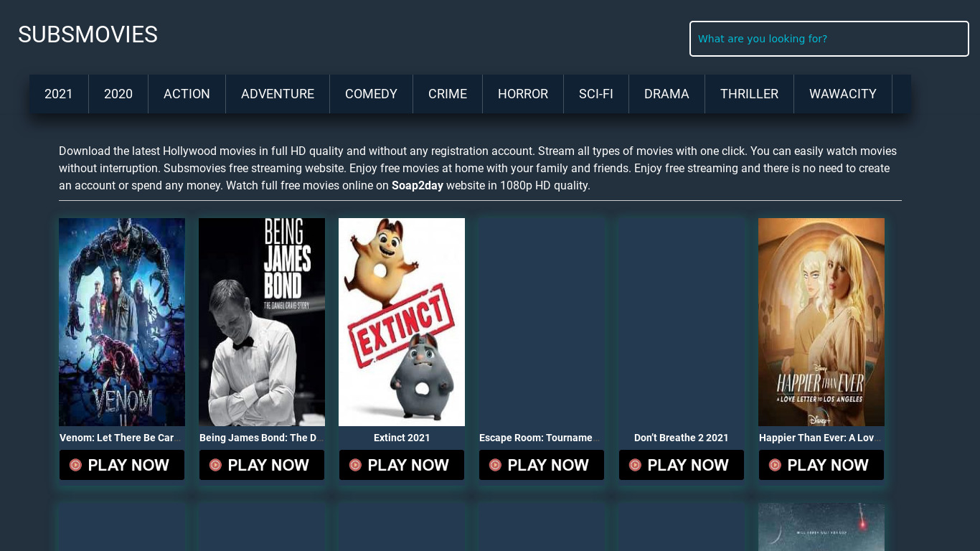
Task: Click PLAY NOW text under Being James Bond
Action: [x=268, y=465]
